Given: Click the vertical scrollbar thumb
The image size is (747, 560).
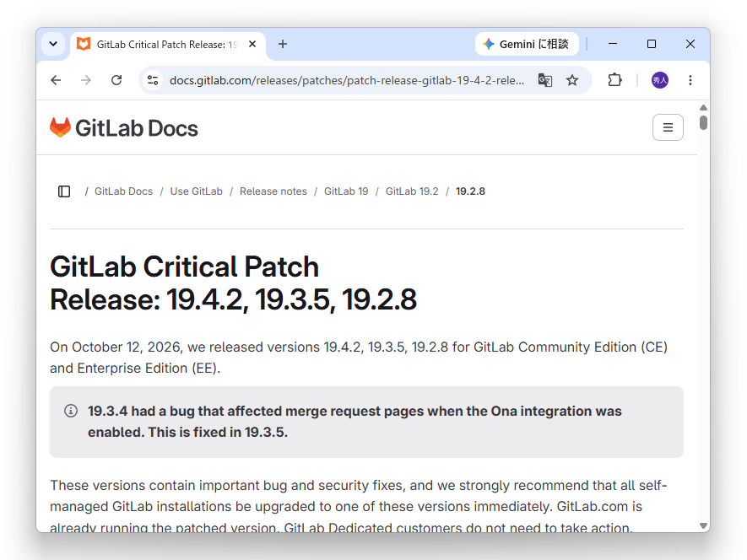Looking at the screenshot, I should click(x=703, y=122).
